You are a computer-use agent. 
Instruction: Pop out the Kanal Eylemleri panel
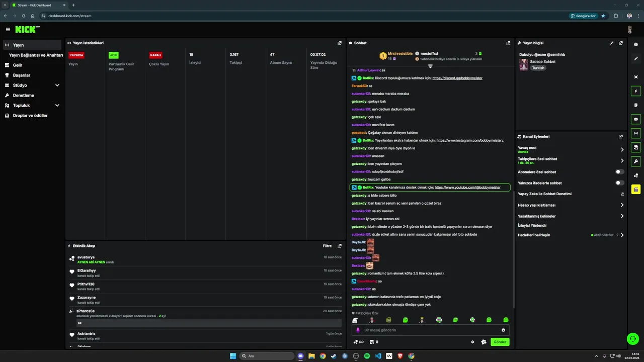tap(621, 136)
